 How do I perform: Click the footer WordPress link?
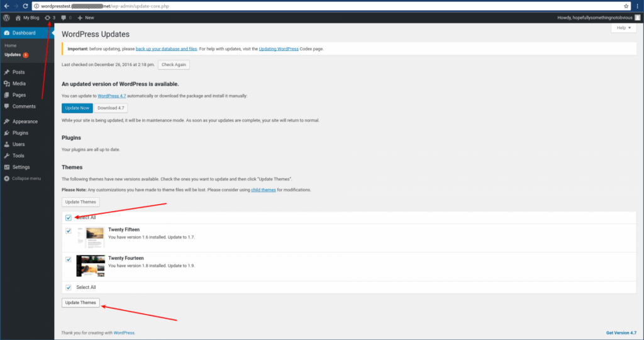point(124,333)
